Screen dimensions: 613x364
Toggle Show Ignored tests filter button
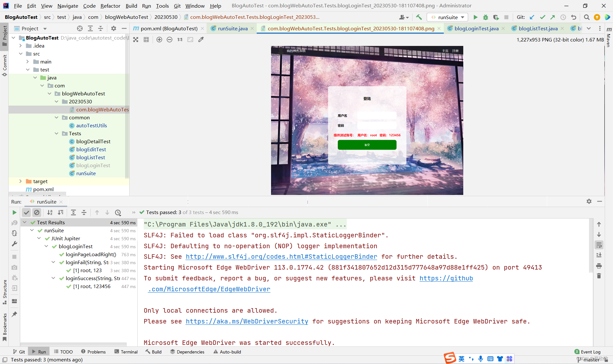tap(37, 212)
